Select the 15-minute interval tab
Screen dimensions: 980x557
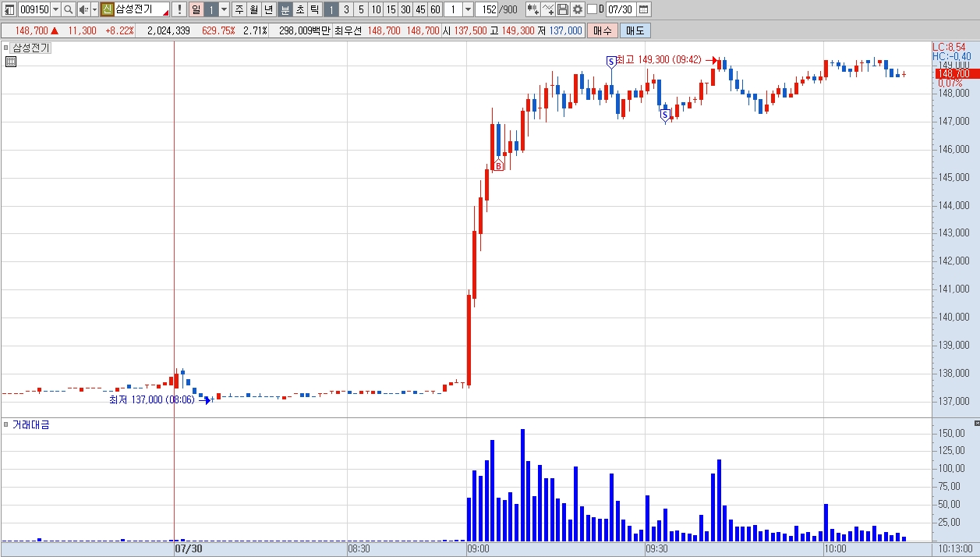click(x=391, y=9)
